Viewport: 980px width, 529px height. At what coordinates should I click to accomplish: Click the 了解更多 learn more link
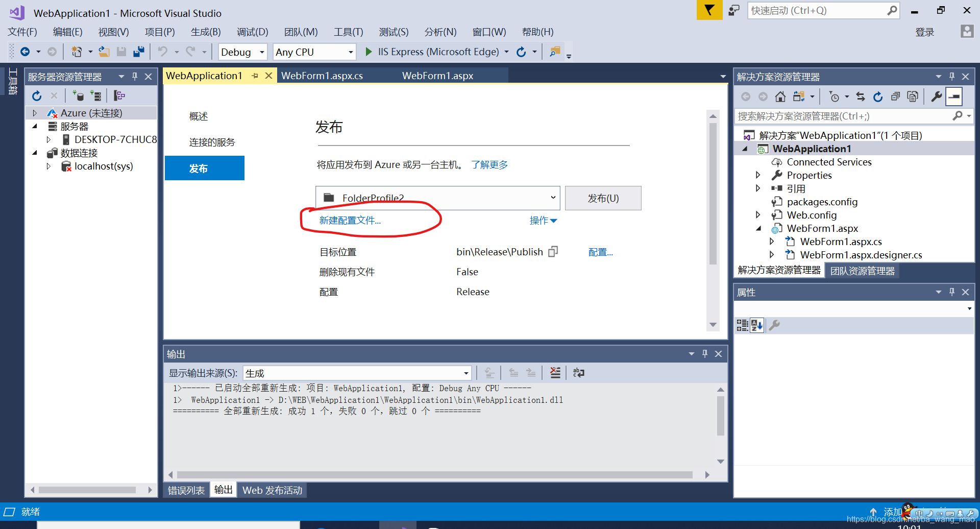click(x=489, y=164)
